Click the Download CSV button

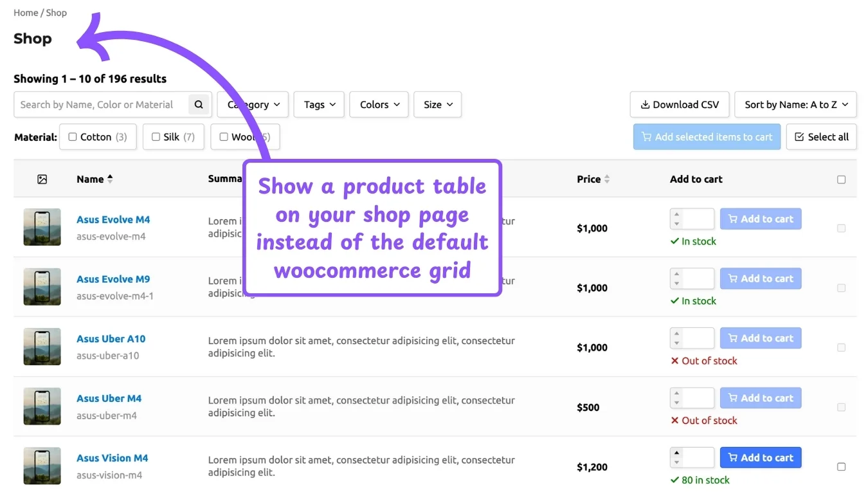click(680, 104)
